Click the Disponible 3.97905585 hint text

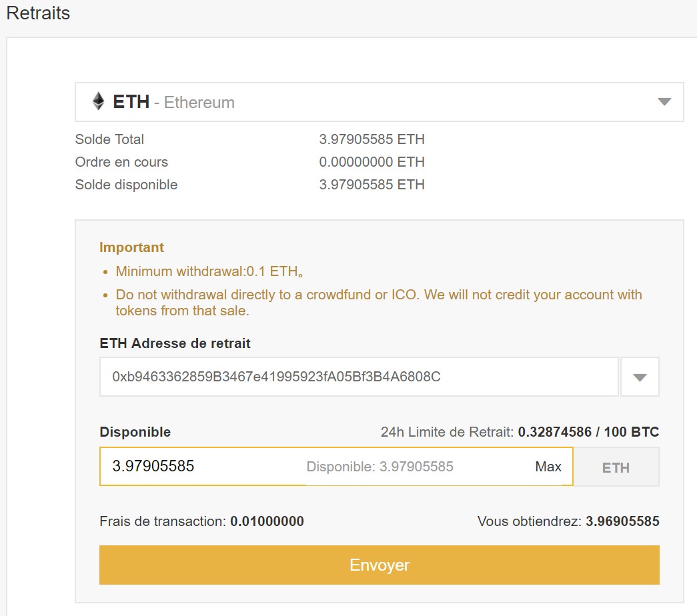tap(380, 467)
